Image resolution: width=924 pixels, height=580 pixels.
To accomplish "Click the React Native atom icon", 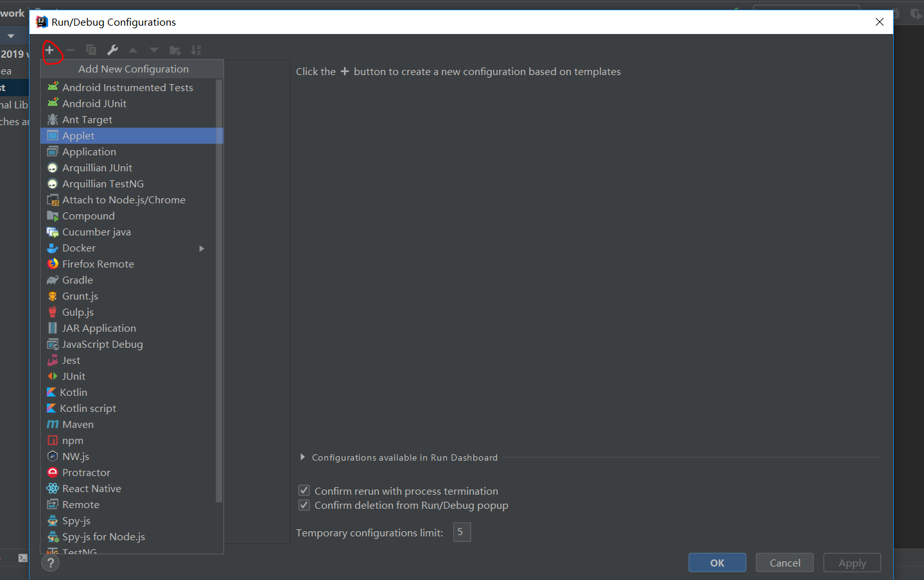I will (53, 488).
